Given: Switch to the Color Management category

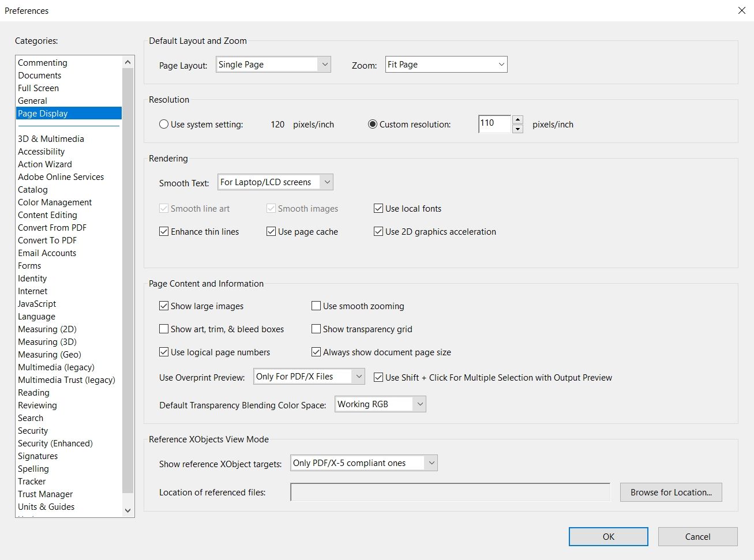Looking at the screenshot, I should coord(54,202).
